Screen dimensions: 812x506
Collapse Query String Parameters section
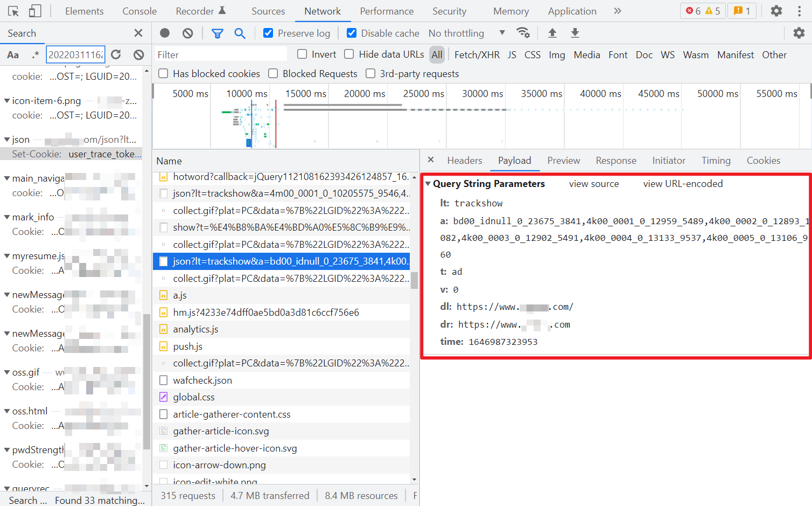click(x=428, y=184)
